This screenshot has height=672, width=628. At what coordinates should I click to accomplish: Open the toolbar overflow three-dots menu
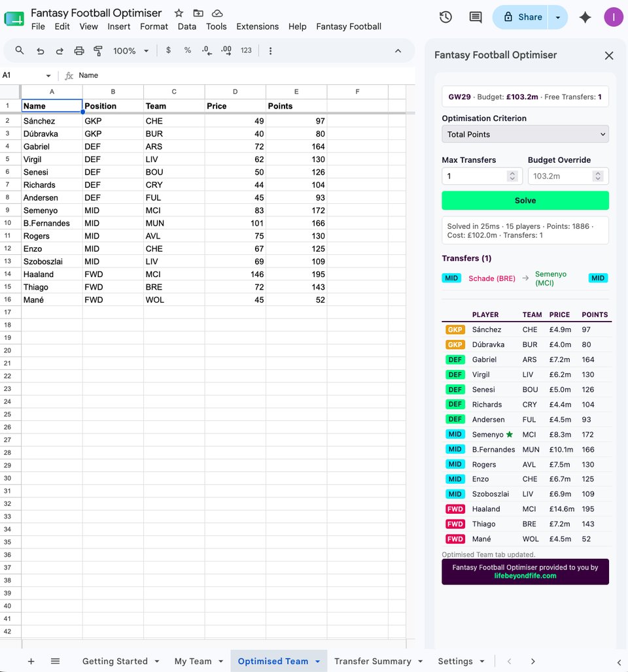270,51
